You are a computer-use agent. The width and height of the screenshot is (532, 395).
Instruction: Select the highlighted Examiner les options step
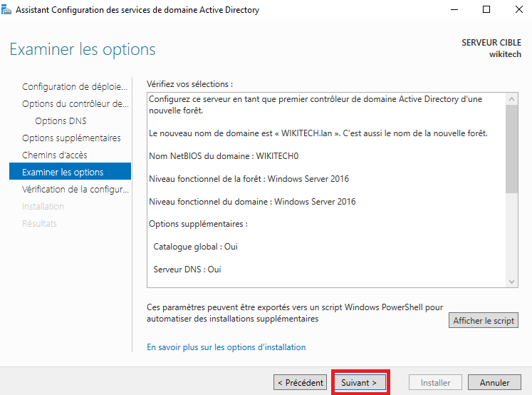click(x=70, y=172)
